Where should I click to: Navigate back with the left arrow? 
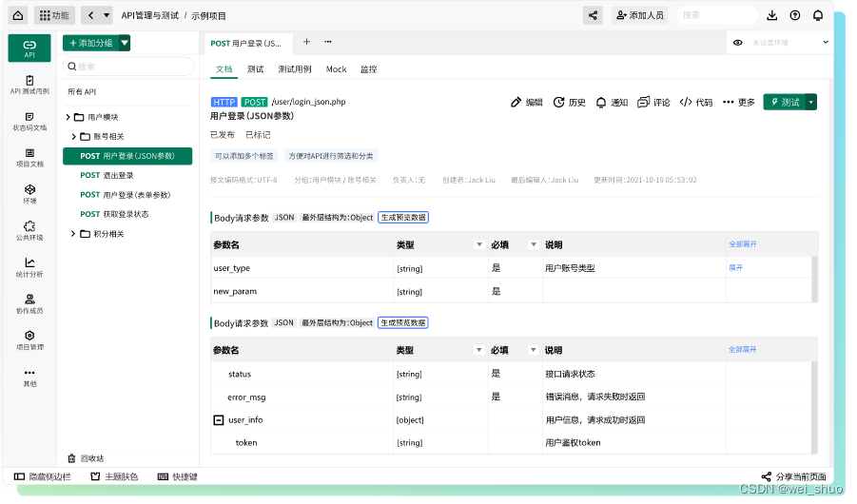coord(90,15)
